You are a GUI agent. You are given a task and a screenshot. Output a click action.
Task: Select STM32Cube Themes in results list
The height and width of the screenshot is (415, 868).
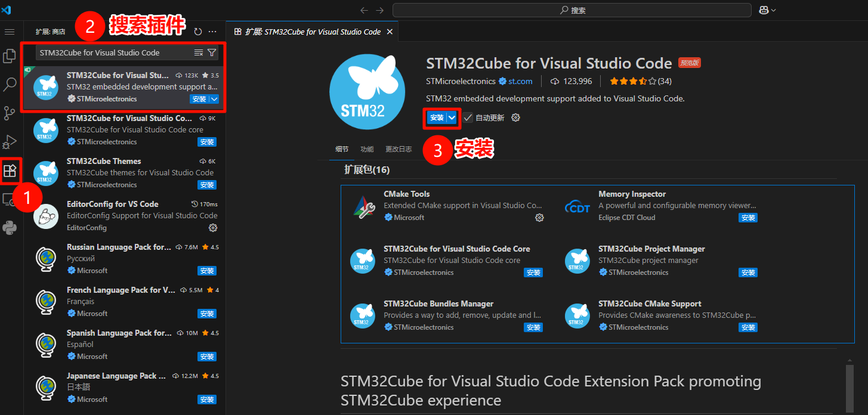point(125,173)
